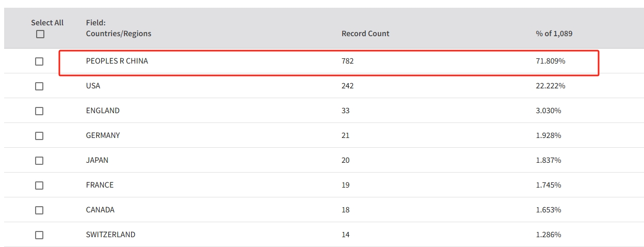Click the 71.809% percentage value

point(551,61)
